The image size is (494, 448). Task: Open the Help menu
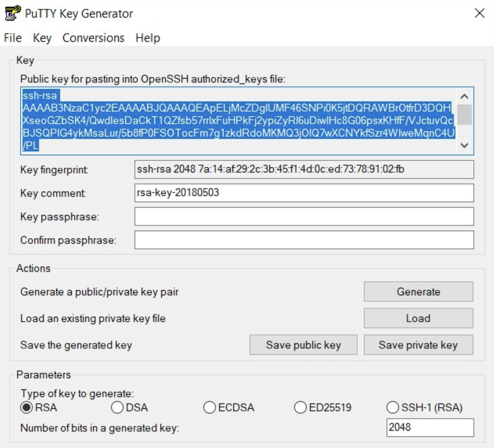click(x=148, y=38)
